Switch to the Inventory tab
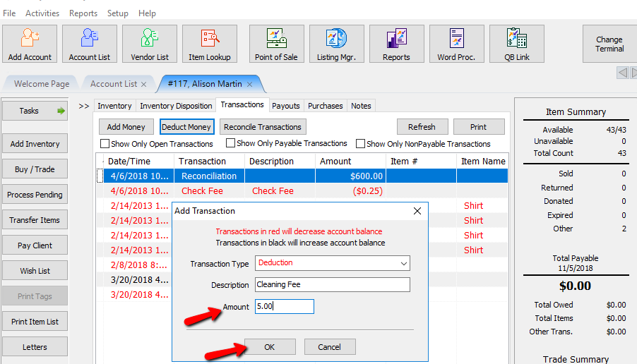The width and height of the screenshot is (637, 364). click(x=114, y=106)
